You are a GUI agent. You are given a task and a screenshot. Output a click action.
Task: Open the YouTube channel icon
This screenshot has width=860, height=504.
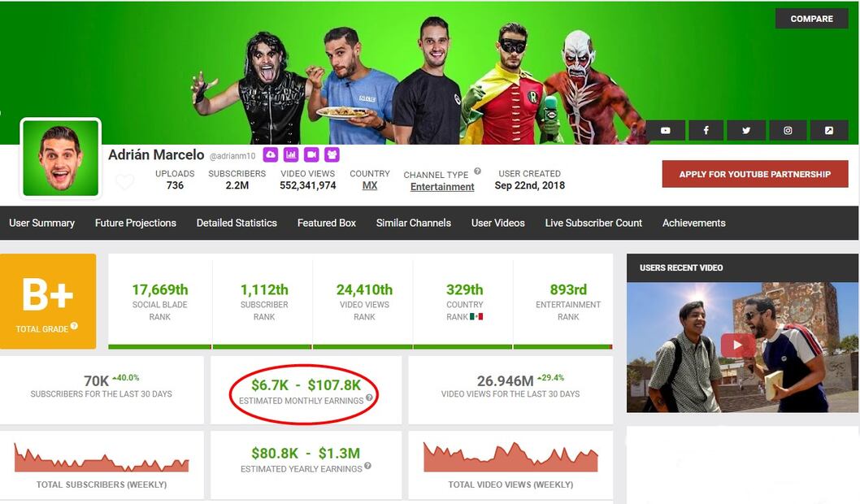point(665,130)
